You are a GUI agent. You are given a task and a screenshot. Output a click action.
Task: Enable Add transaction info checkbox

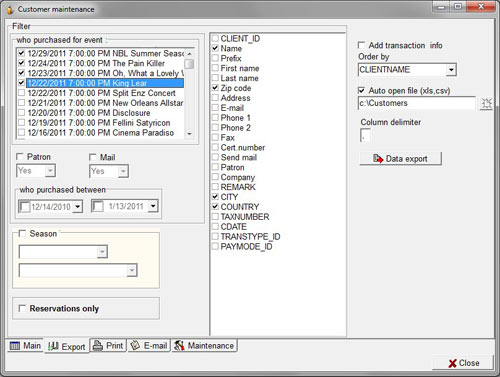[x=361, y=45]
